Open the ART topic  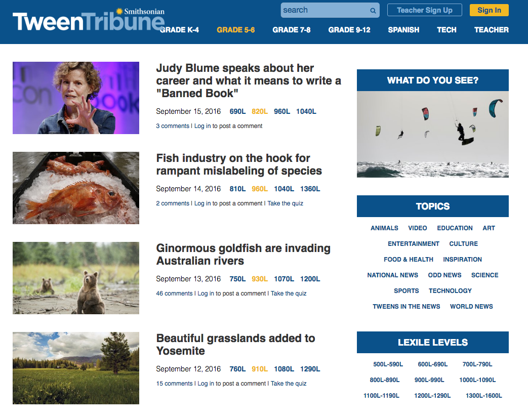coord(489,228)
